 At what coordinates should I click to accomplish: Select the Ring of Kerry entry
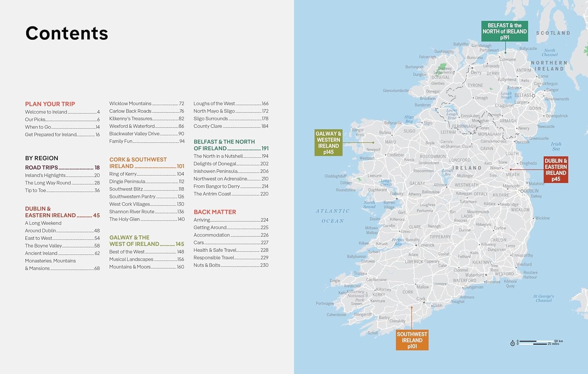click(124, 174)
